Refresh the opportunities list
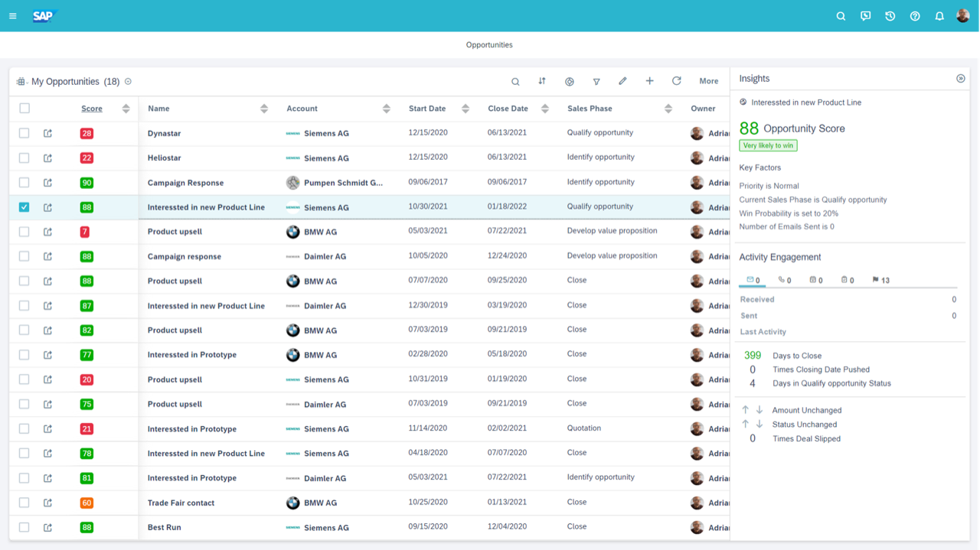The height and width of the screenshot is (550, 980). (x=677, y=81)
